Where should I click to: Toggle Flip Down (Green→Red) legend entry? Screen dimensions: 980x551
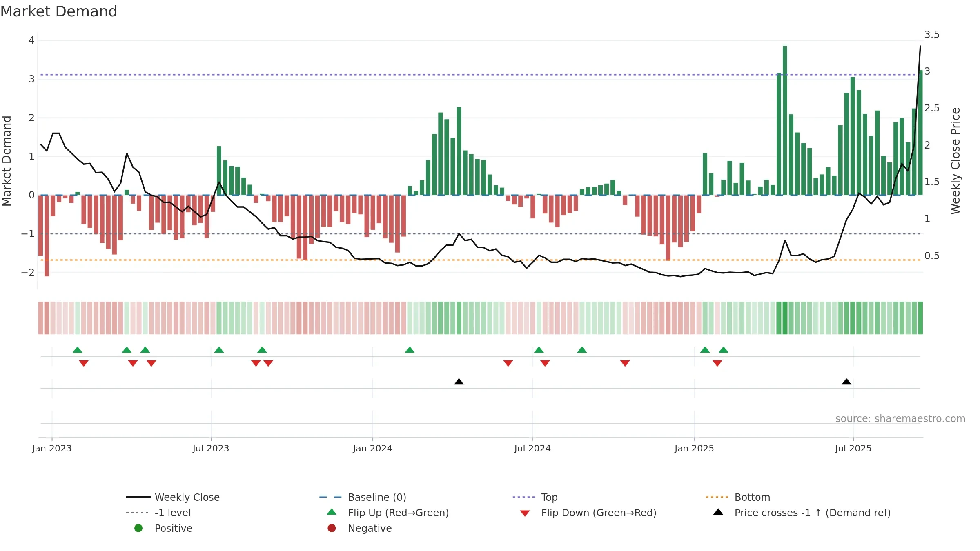[588, 513]
